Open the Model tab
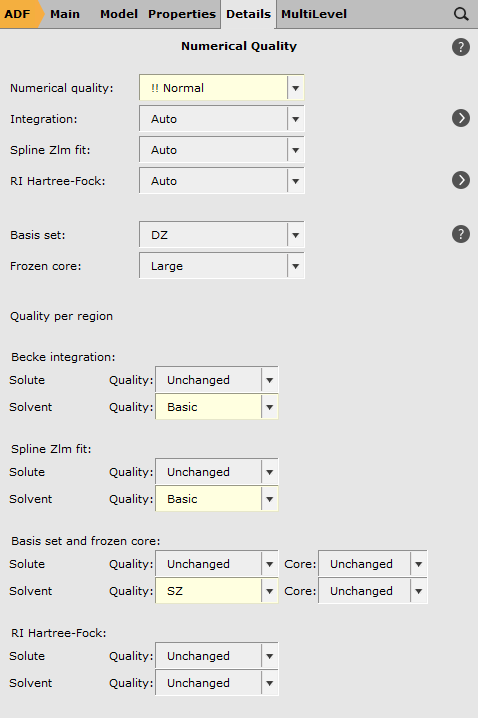 pos(119,14)
